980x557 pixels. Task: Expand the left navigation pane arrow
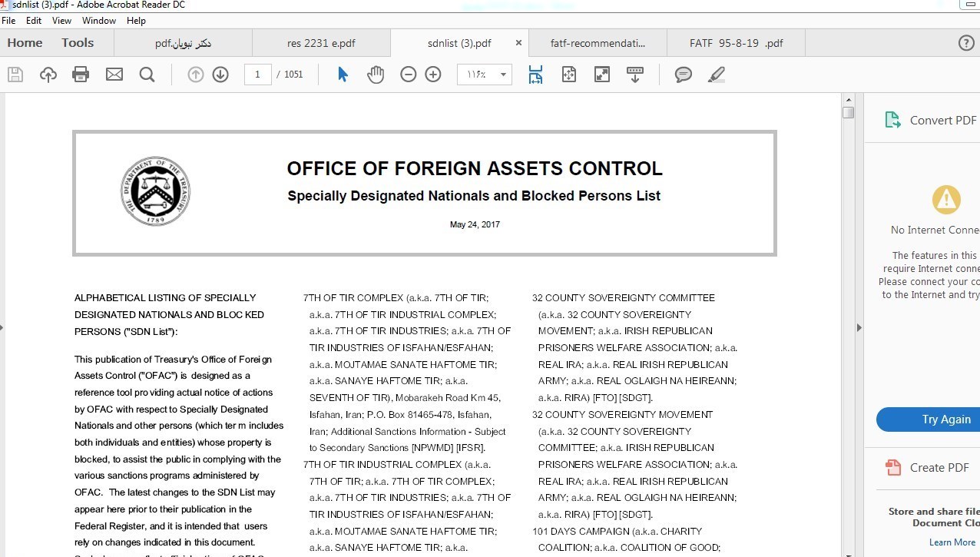(x=2, y=327)
